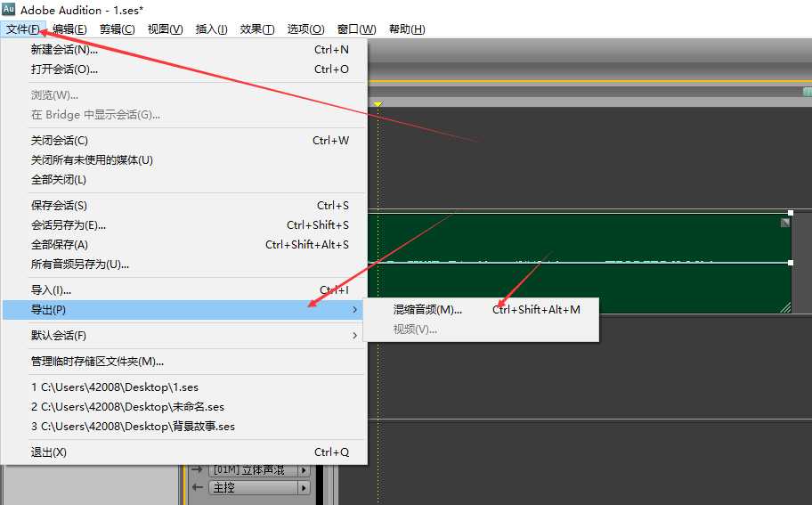Click the Adobe Audition app icon in title bar
The width and height of the screenshot is (812, 505).
[8, 9]
